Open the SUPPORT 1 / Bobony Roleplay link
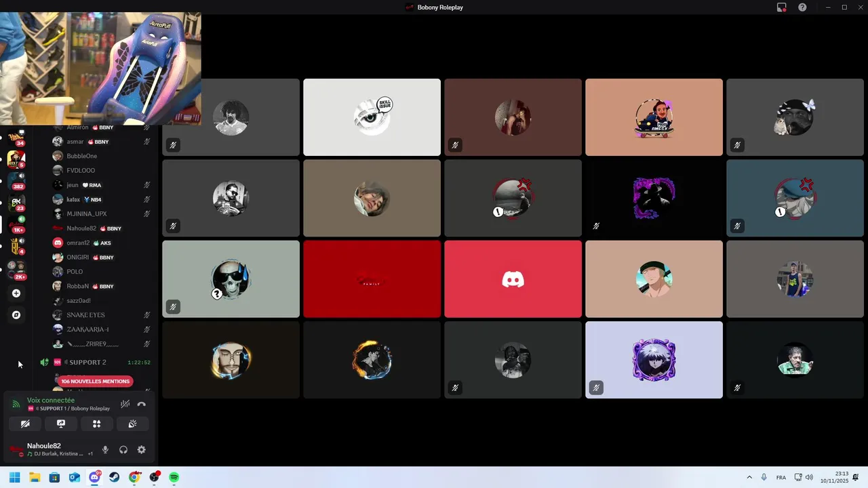Viewport: 868px width, 488px height. click(68, 409)
